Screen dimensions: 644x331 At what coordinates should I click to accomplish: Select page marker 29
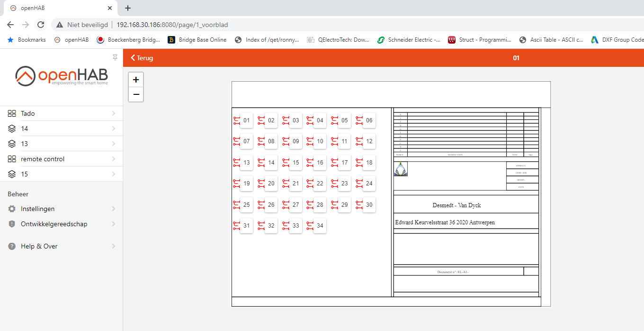click(x=344, y=205)
